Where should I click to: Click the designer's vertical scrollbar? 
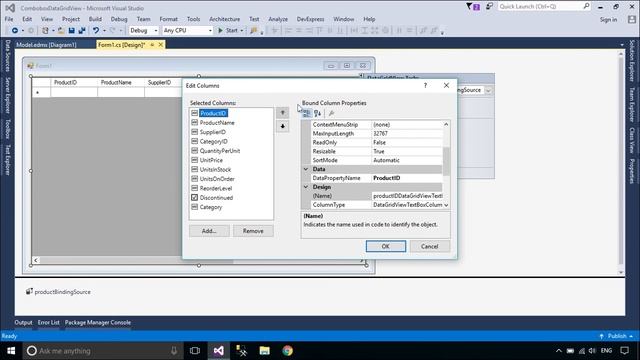621,162
